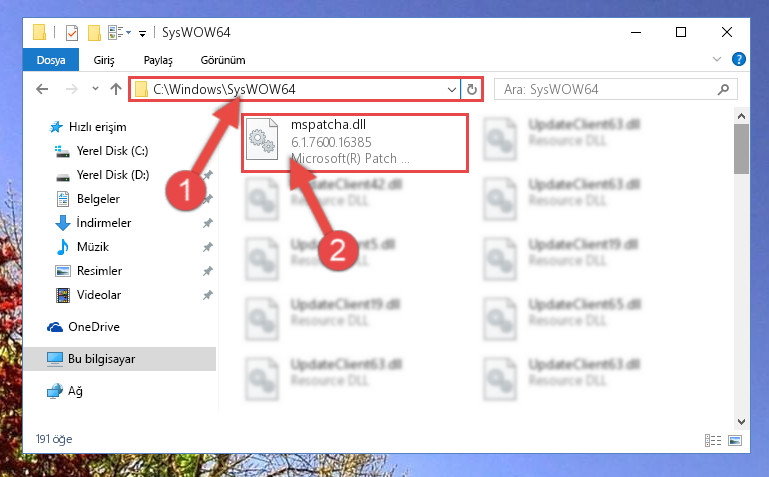Select the mspatcha.dll file
This screenshot has height=477, width=769.
tap(355, 143)
